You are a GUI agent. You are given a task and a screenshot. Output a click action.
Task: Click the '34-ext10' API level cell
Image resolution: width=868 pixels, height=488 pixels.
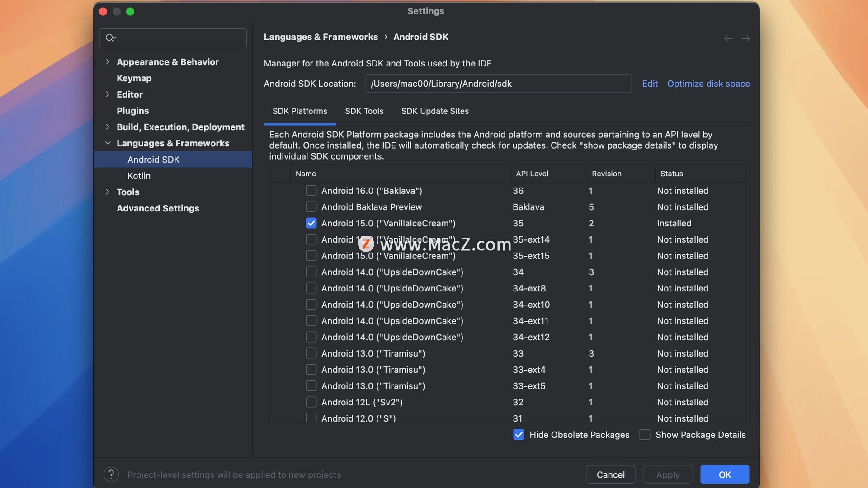coord(531,305)
